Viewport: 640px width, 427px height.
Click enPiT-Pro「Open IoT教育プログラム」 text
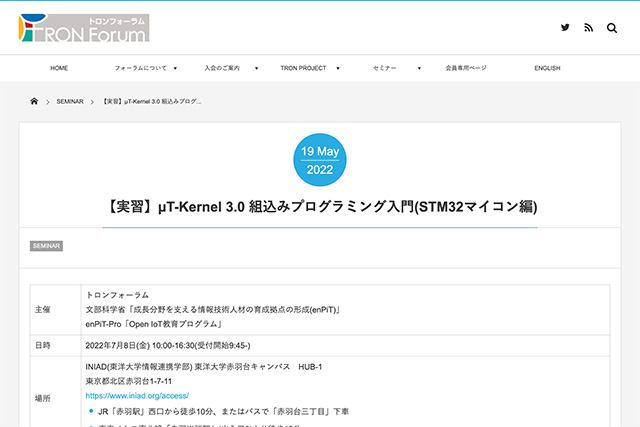coord(154,324)
